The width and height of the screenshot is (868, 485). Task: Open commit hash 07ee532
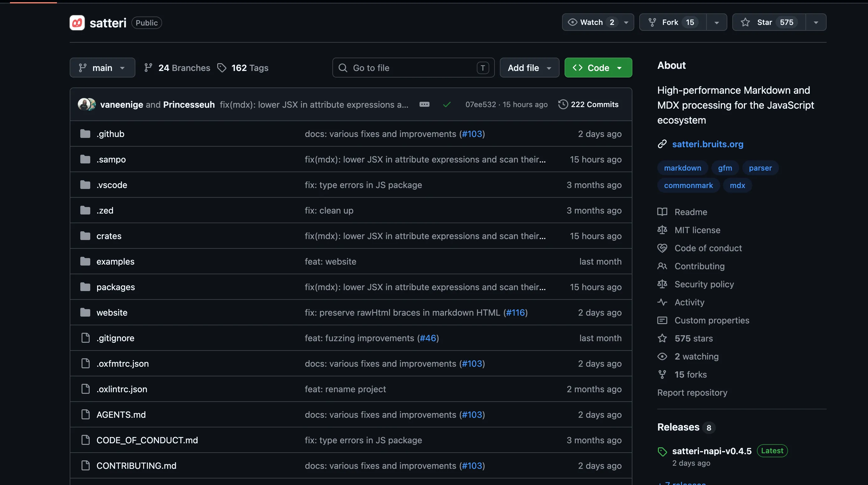pos(481,105)
